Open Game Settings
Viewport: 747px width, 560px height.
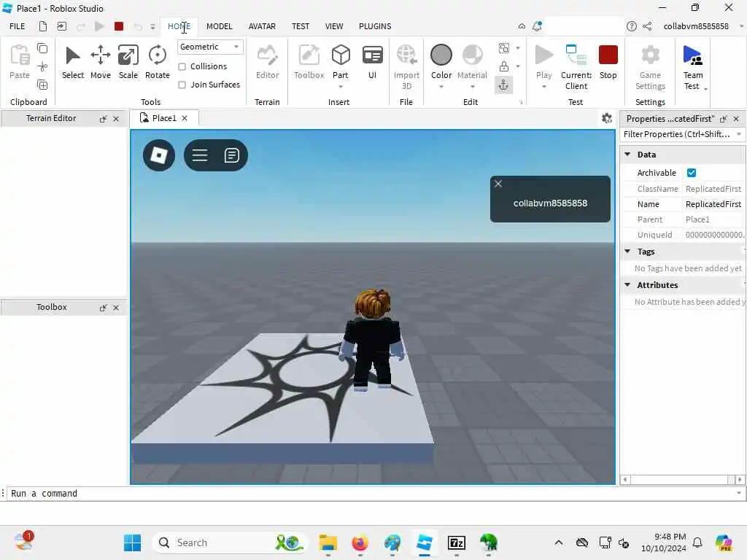point(650,66)
